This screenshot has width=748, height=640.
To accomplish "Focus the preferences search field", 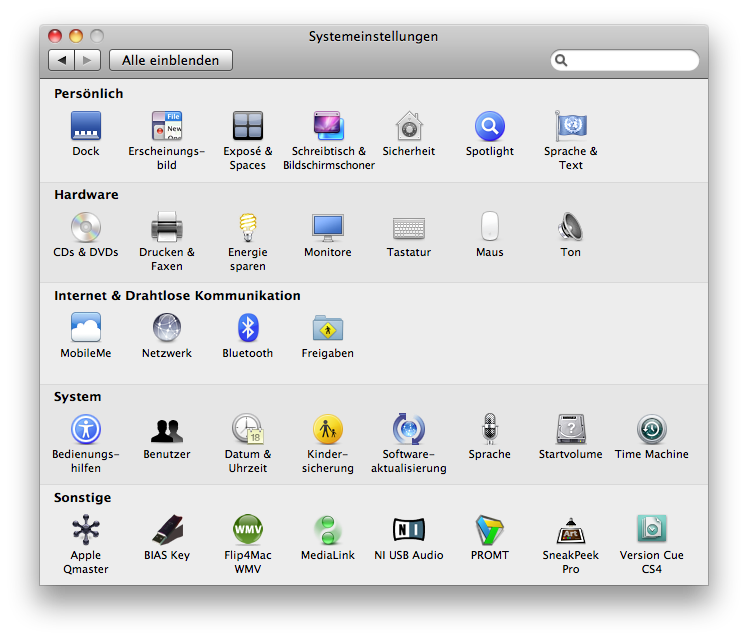I will [x=625, y=60].
